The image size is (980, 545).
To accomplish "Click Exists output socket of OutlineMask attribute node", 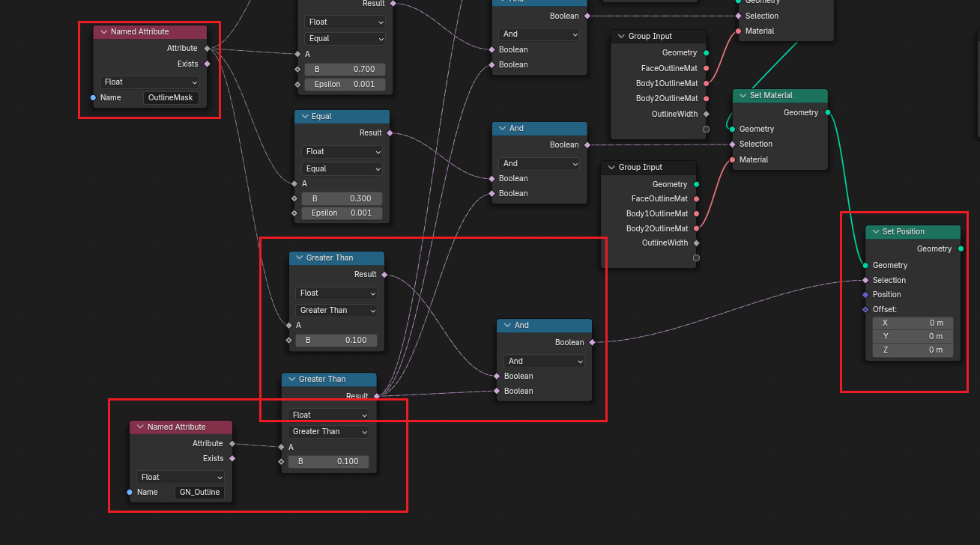I will [x=208, y=64].
